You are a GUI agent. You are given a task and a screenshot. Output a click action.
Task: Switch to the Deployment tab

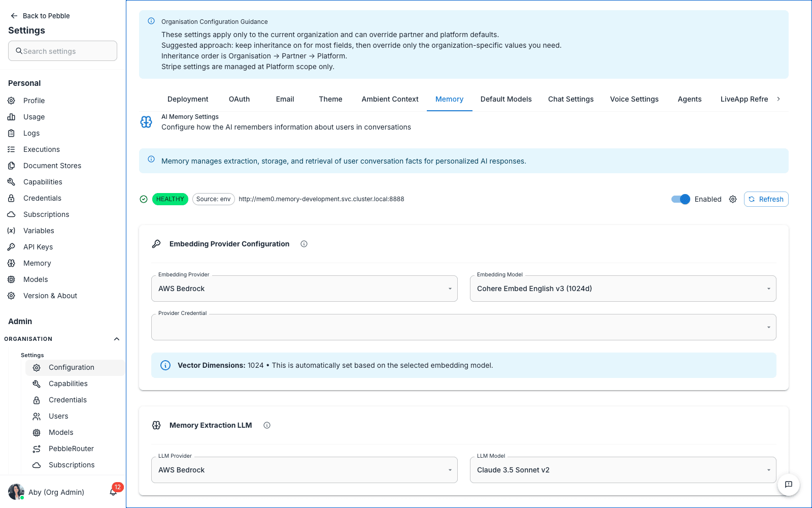188,99
